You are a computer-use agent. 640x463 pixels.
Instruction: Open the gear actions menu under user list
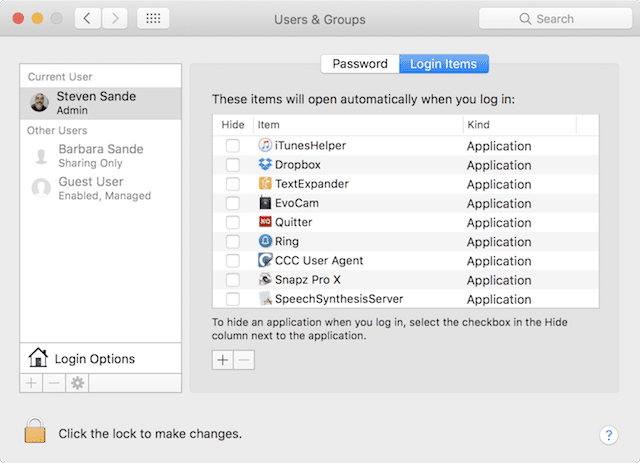(77, 383)
